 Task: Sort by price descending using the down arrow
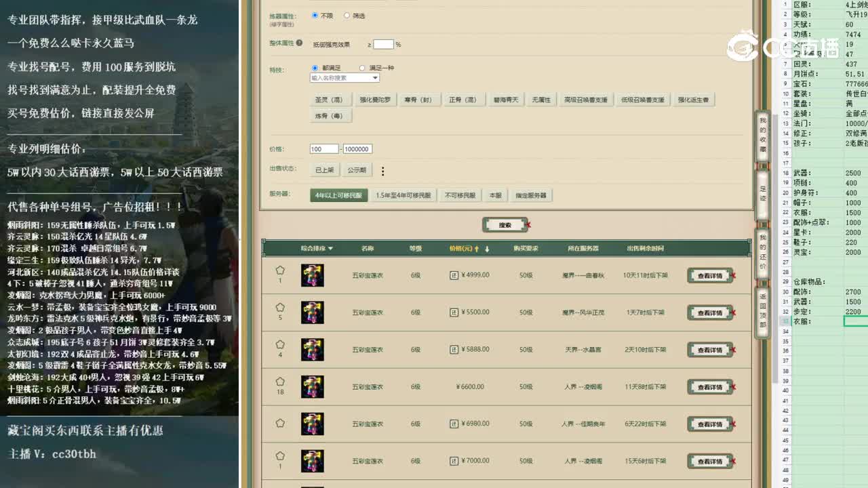(x=487, y=248)
